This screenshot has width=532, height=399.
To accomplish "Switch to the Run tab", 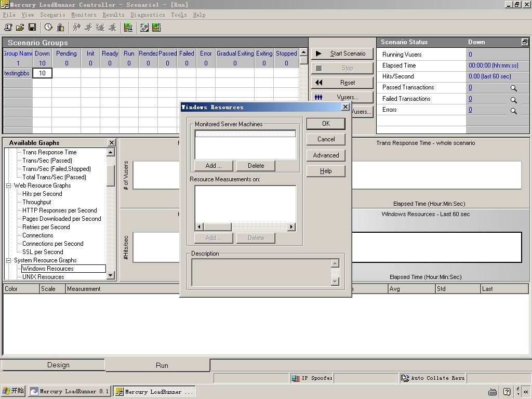I will pos(158,365).
